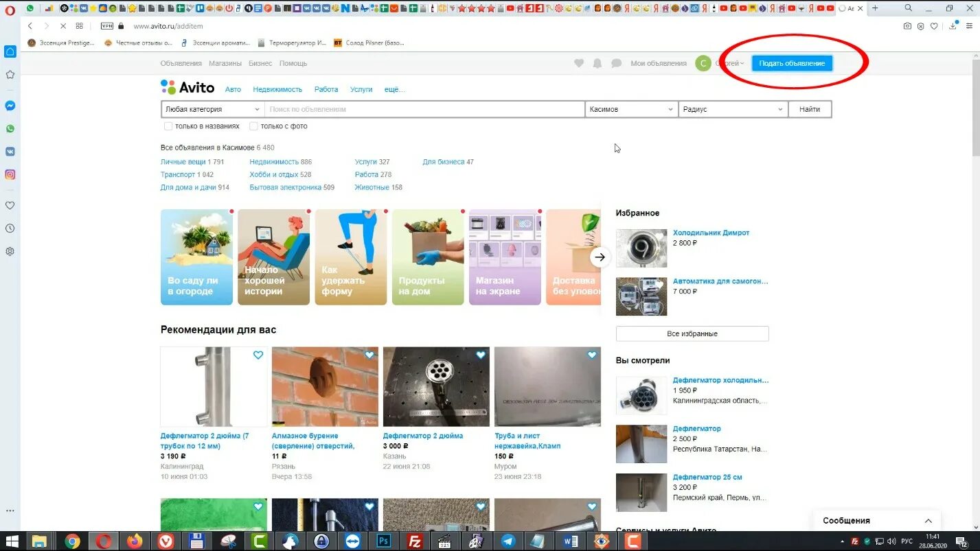Open the 'Во саду ли в огороде' story card
Image resolution: width=980 pixels, height=551 pixels.
click(196, 257)
